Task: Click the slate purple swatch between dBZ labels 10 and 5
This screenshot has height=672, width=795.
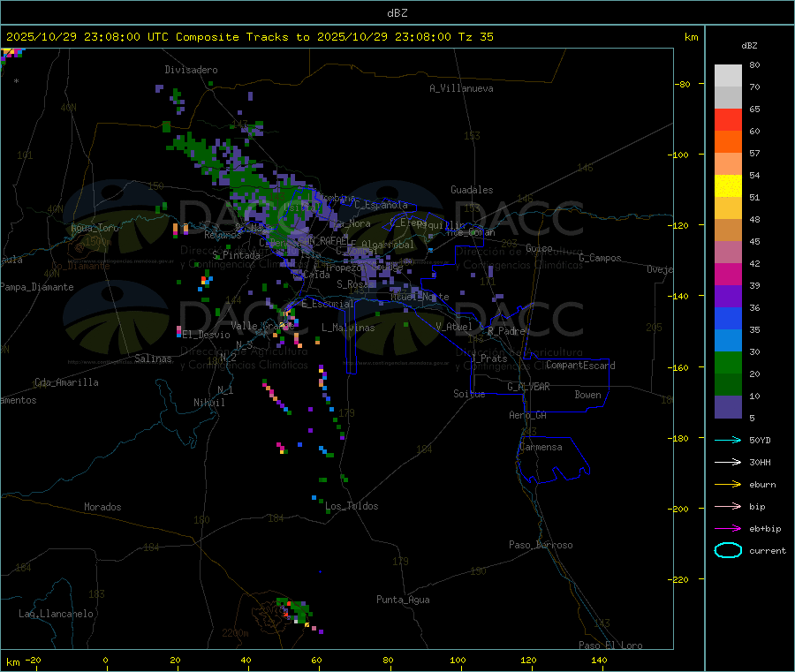Action: pyautogui.click(x=728, y=407)
